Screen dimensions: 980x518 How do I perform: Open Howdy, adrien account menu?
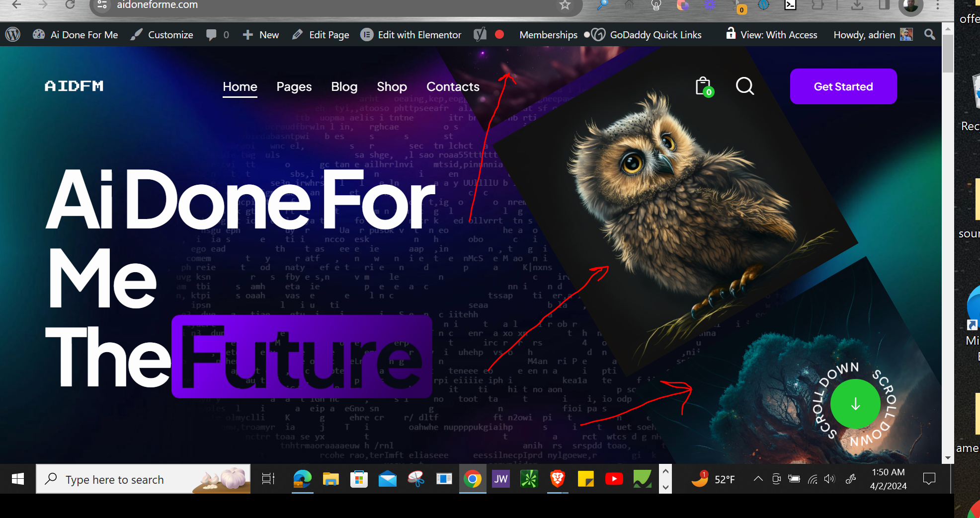[873, 35]
